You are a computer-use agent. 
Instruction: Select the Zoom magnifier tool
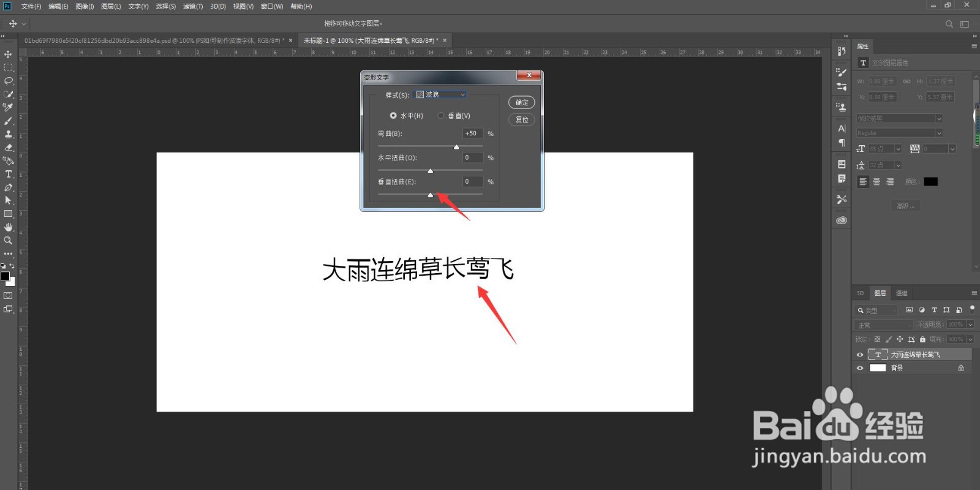(8, 240)
